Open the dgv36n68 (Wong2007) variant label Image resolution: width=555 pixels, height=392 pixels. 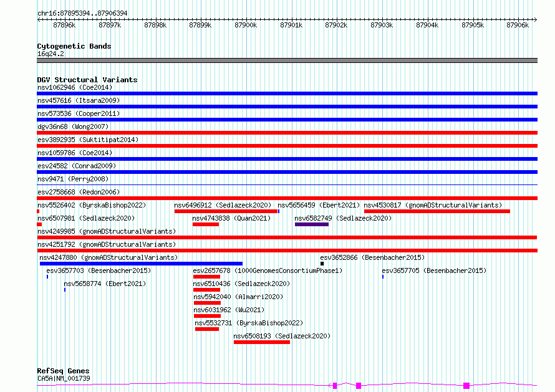tap(73, 127)
